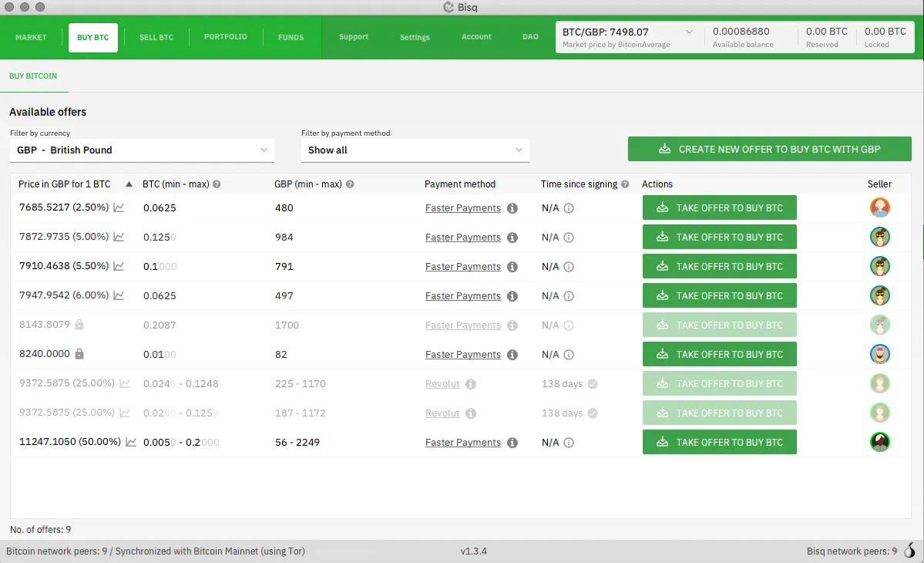Click the Tor onion icon in the status bar
Image resolution: width=924 pixels, height=563 pixels.
point(909,551)
